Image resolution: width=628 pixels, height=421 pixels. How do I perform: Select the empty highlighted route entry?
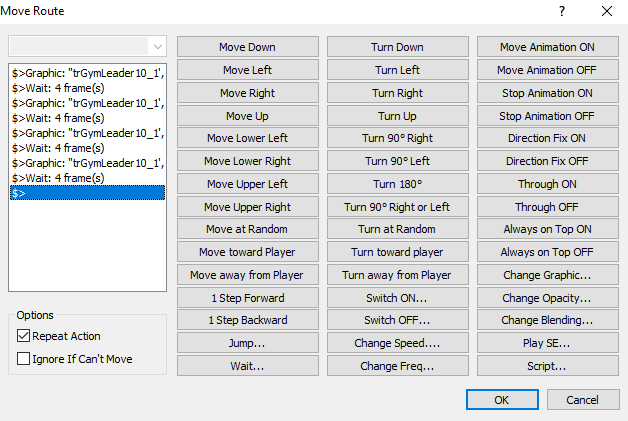click(x=87, y=192)
